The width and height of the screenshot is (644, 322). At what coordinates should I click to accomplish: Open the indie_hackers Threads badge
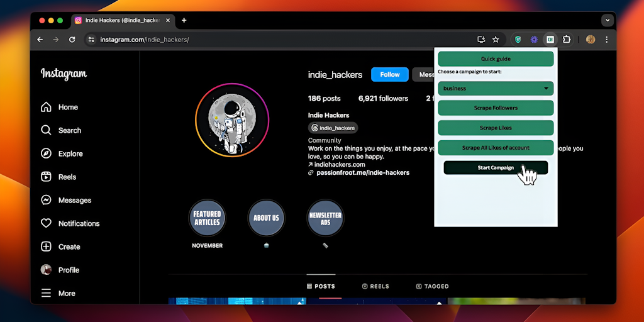(x=333, y=128)
